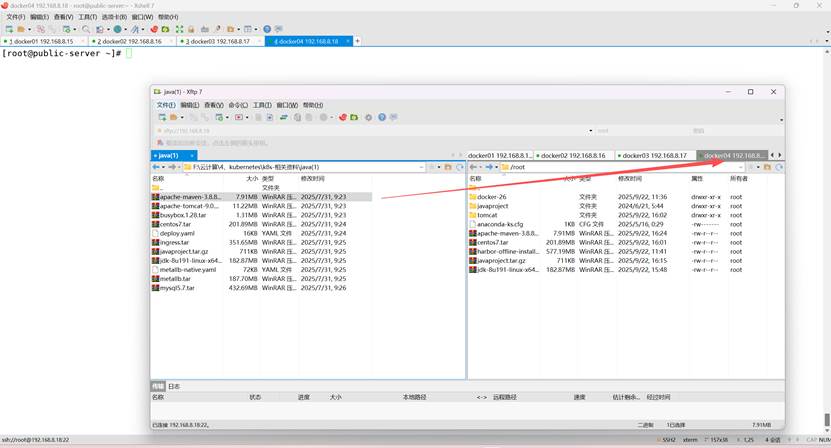Image resolution: width=831 pixels, height=448 pixels.
Task: Click the Open Session folder icon in the Xftp toolbar
Action: tap(173, 117)
